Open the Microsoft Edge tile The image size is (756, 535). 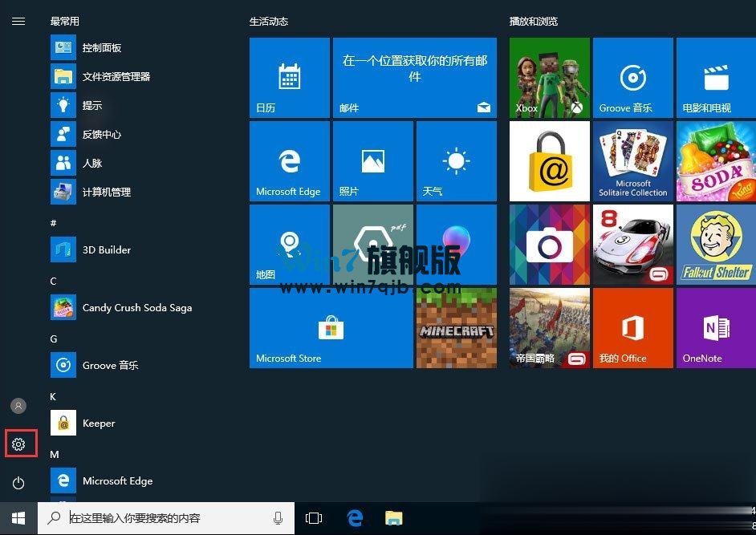coord(289,161)
